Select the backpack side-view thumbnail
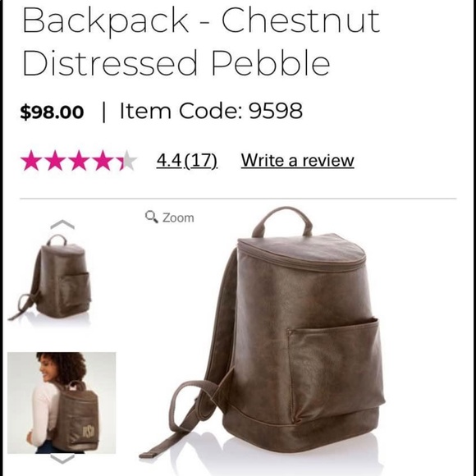476x476 pixels. [x=50, y=278]
